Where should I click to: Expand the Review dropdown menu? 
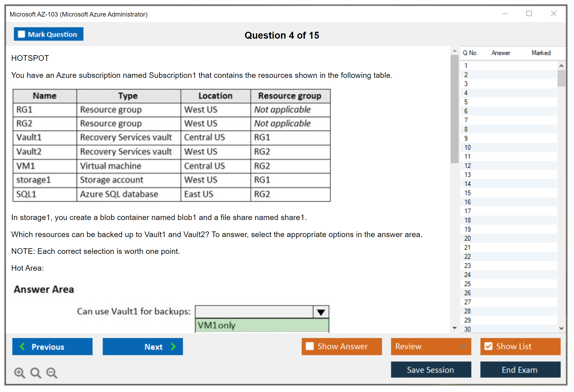(x=463, y=346)
